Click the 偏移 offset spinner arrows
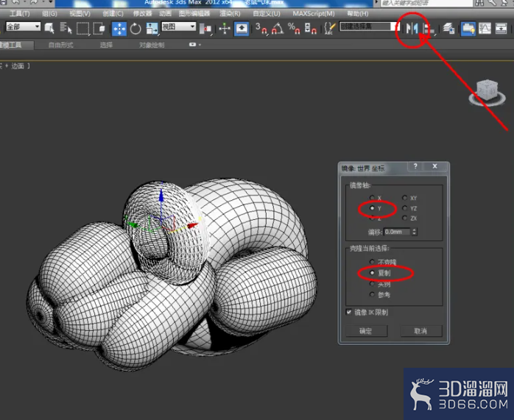The width and height of the screenshot is (514, 420). coord(414,232)
